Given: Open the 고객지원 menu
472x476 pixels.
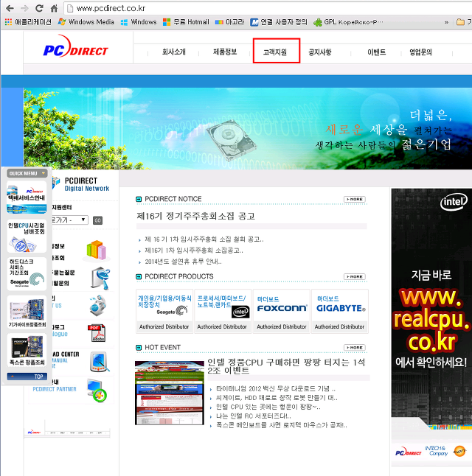Looking at the screenshot, I should click(275, 52).
